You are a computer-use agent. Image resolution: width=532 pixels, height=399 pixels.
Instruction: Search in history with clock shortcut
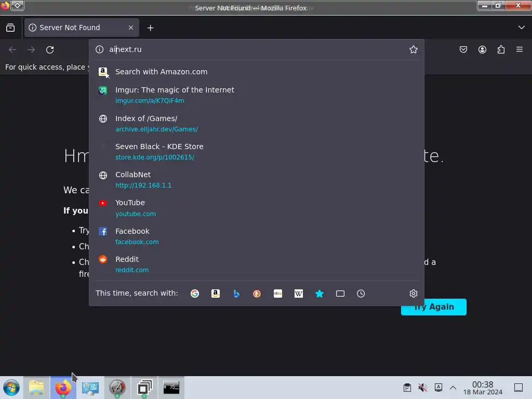pyautogui.click(x=361, y=294)
